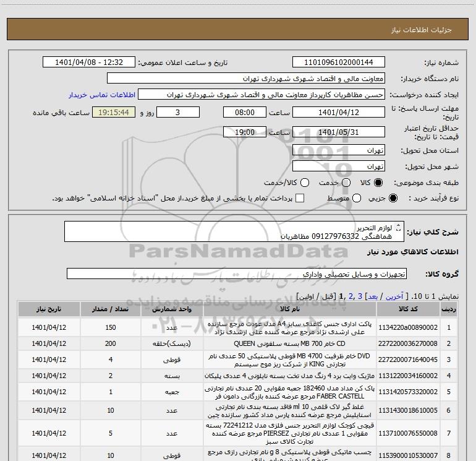Open results page 3

360,296
